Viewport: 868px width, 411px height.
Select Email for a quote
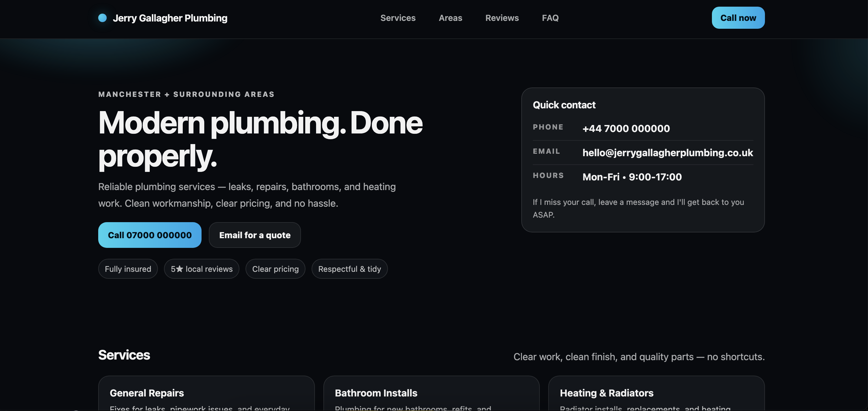pos(254,235)
